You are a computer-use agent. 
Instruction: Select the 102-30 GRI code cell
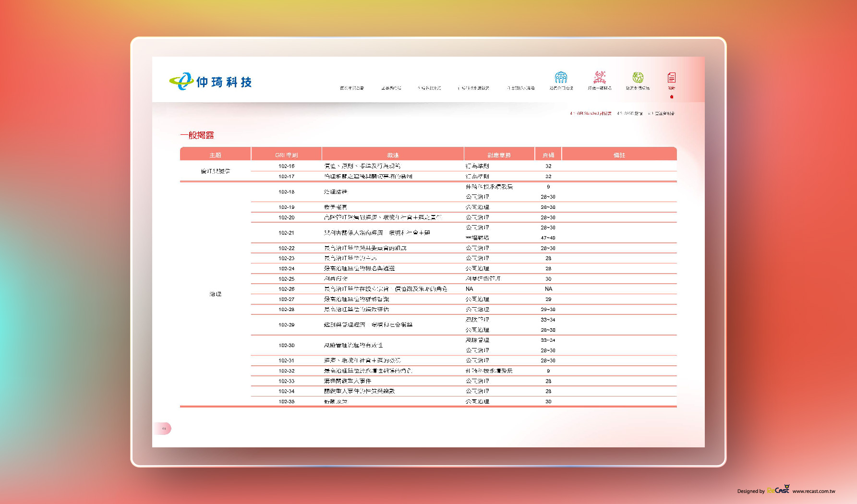tap(287, 346)
